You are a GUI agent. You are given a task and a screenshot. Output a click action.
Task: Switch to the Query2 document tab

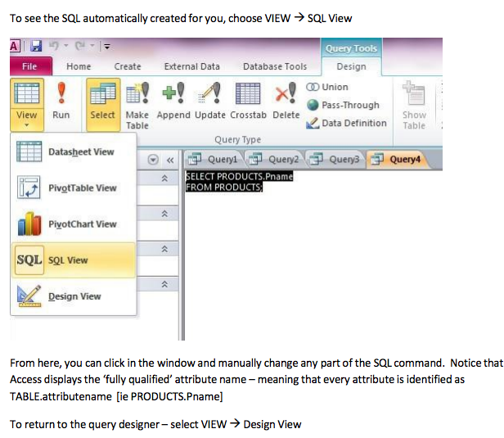point(274,159)
